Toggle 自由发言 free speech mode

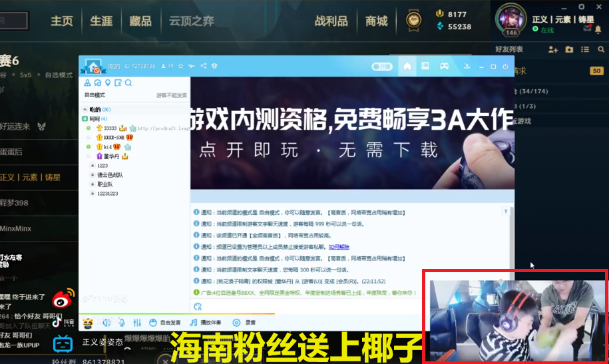pyautogui.click(x=165, y=323)
